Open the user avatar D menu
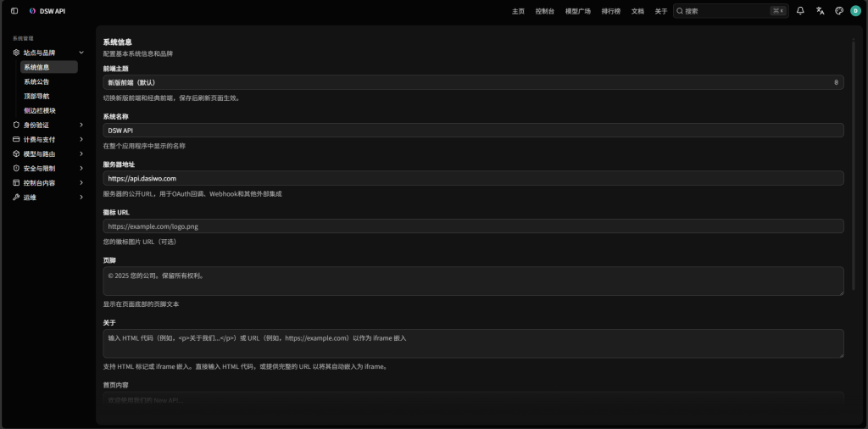 pyautogui.click(x=855, y=11)
